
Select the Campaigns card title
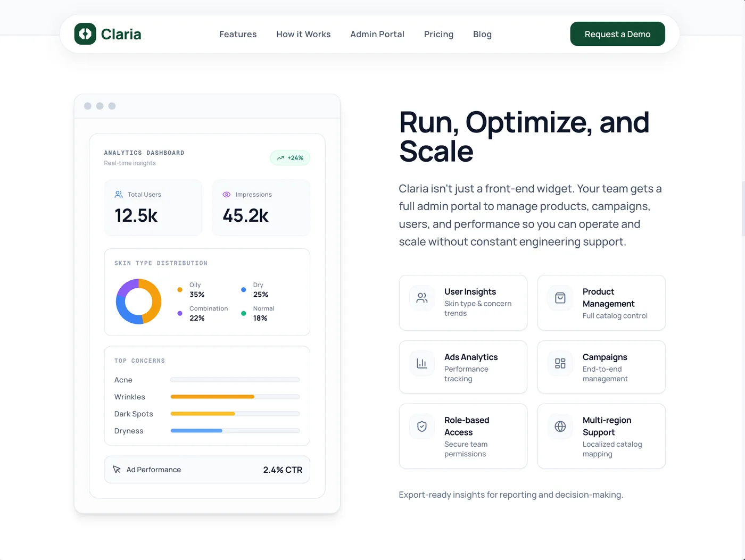pyautogui.click(x=605, y=357)
